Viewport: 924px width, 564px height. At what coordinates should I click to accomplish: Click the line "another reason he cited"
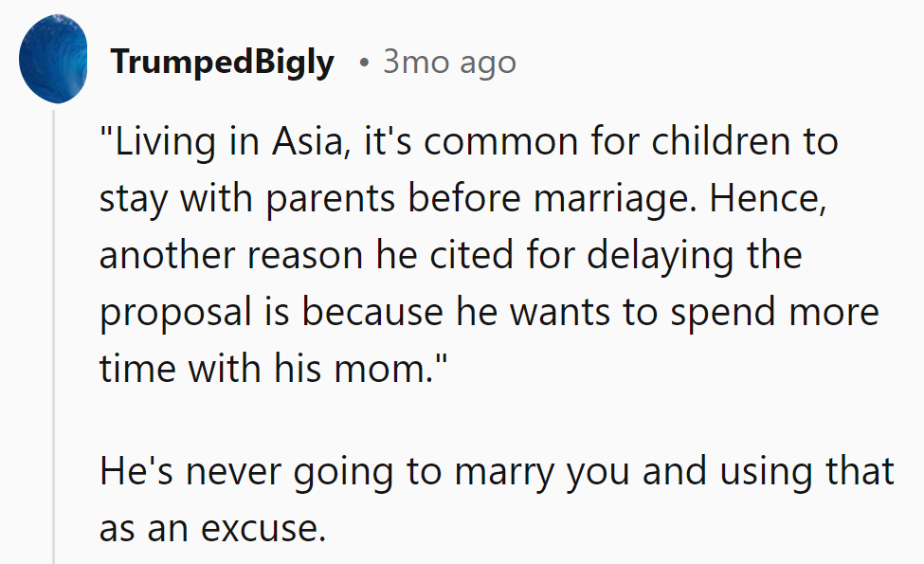284,257
